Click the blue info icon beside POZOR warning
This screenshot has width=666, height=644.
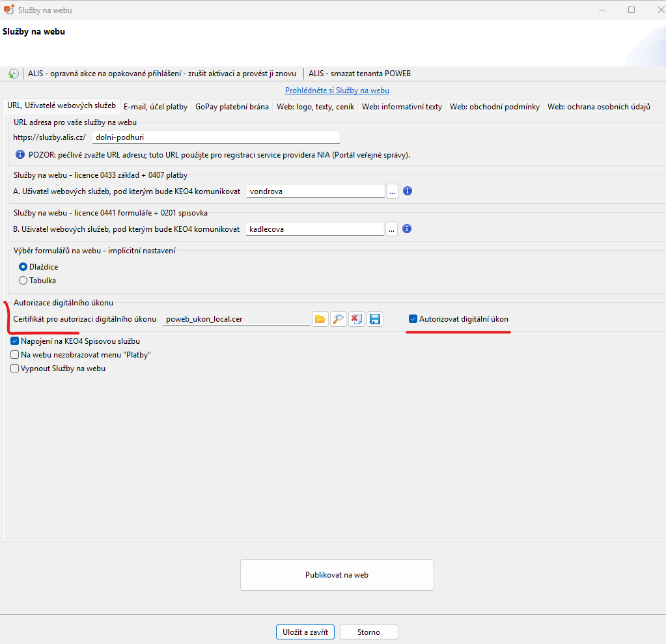coord(20,155)
